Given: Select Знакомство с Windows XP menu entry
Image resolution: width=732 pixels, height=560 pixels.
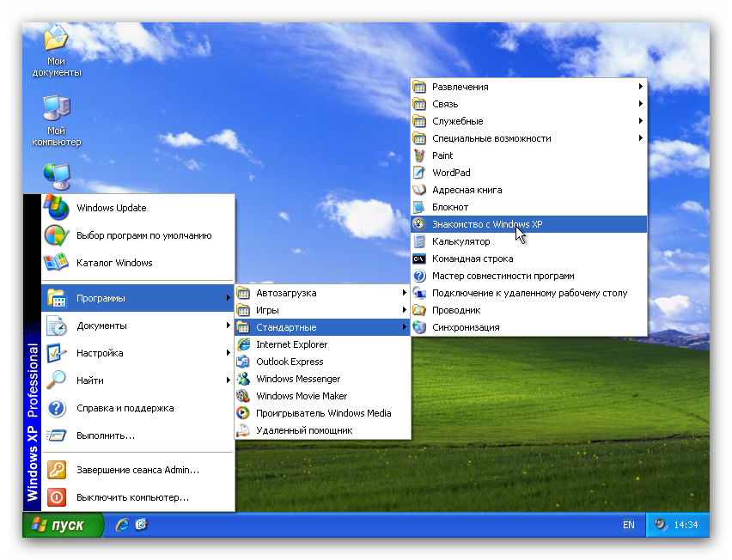Looking at the screenshot, I should (486, 224).
